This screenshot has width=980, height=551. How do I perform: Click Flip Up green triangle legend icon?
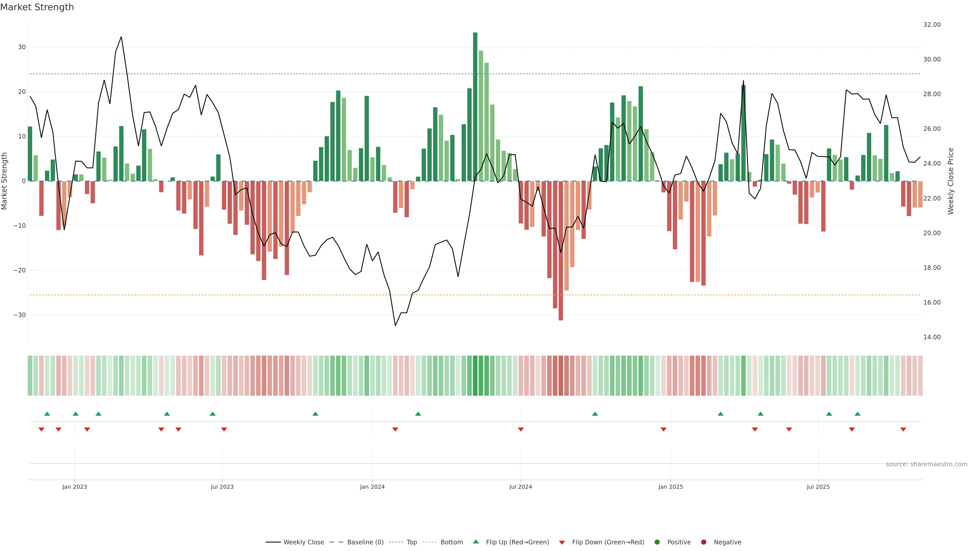tap(475, 542)
